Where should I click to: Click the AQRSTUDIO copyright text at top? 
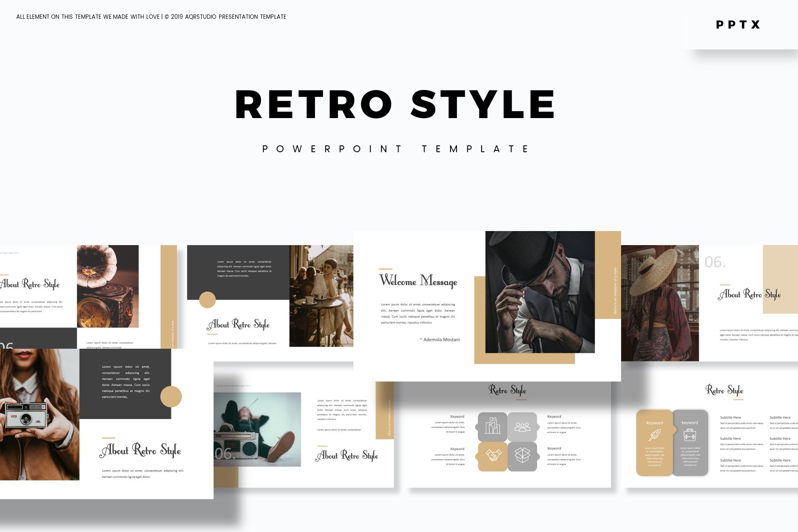pos(151,17)
